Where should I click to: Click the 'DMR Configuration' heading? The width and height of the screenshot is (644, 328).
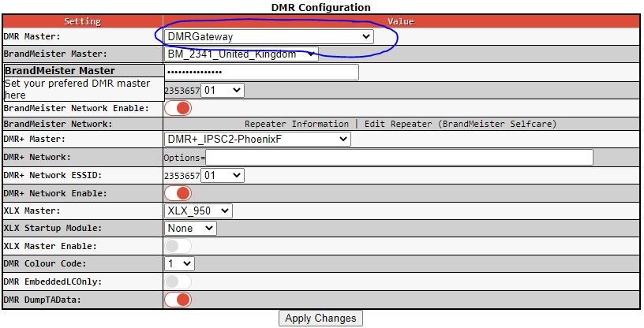[x=320, y=7]
